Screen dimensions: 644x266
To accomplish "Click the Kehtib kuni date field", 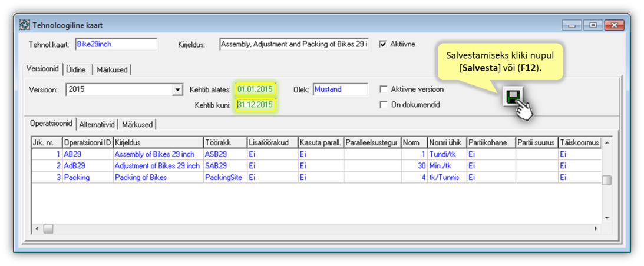I will click(255, 105).
